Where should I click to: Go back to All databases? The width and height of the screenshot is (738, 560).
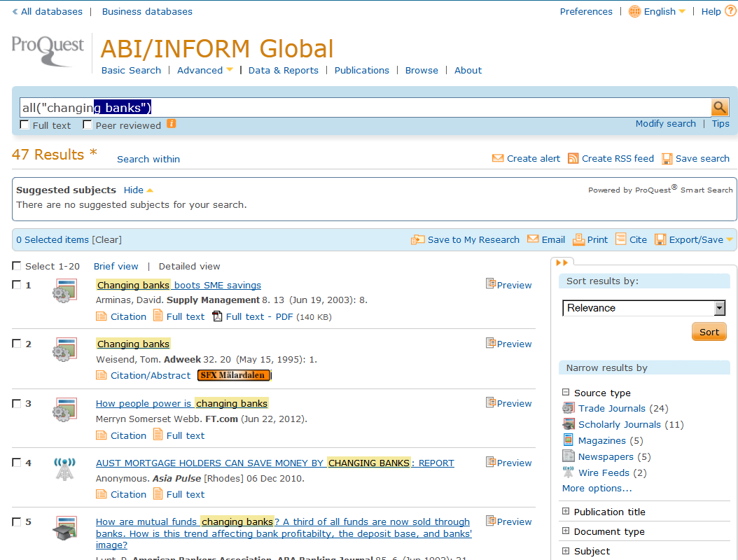click(47, 11)
